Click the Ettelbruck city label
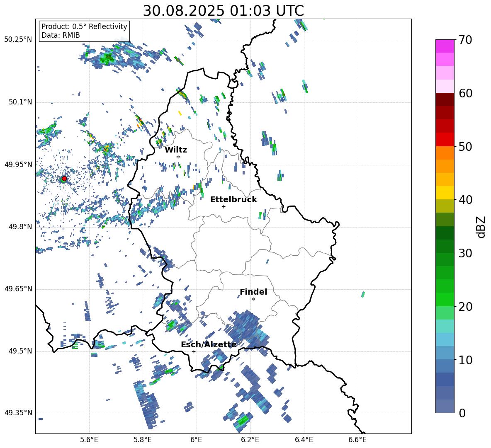 [x=233, y=200]
